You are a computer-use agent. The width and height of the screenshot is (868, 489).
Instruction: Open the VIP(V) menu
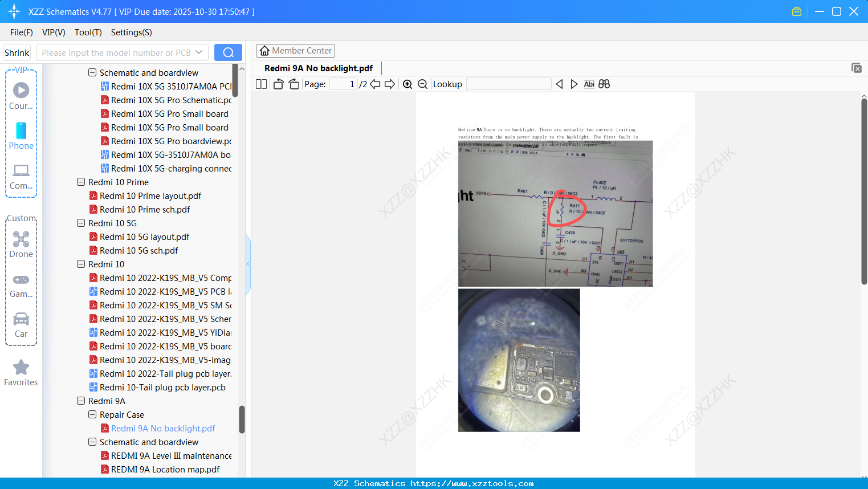tap(54, 32)
